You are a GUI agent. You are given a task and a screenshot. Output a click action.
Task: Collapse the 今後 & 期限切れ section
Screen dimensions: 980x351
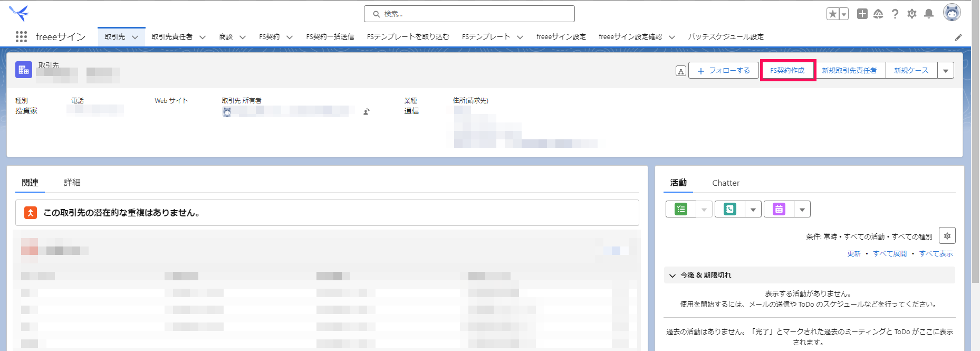coord(672,276)
